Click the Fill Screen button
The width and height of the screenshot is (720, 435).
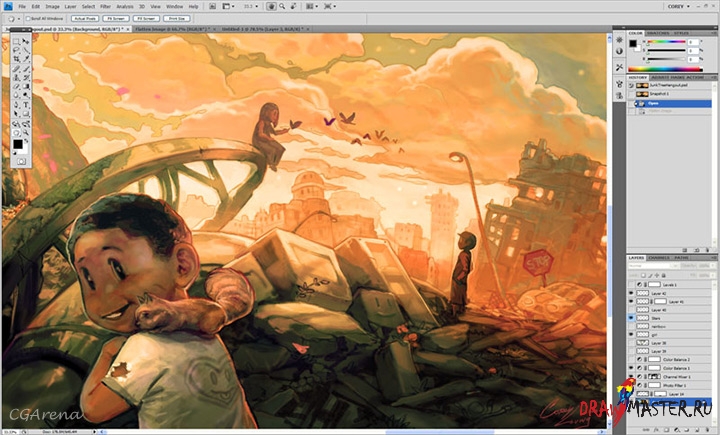pyautogui.click(x=146, y=18)
